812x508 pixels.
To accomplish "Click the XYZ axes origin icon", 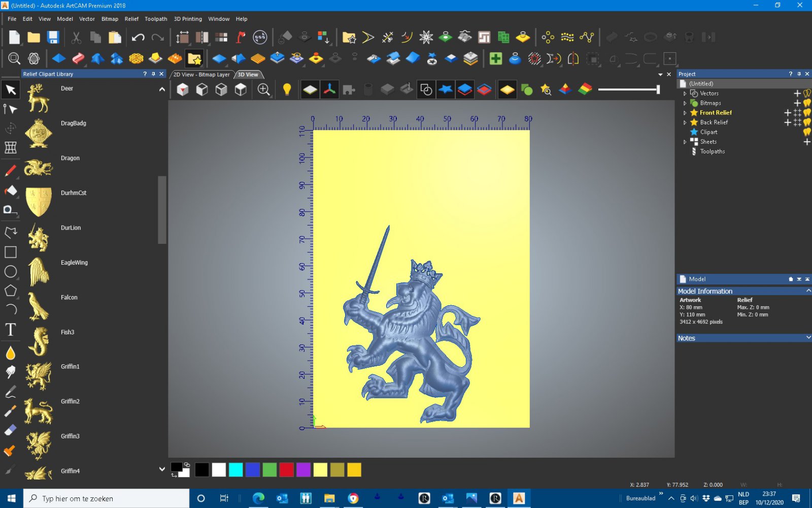I will click(329, 90).
